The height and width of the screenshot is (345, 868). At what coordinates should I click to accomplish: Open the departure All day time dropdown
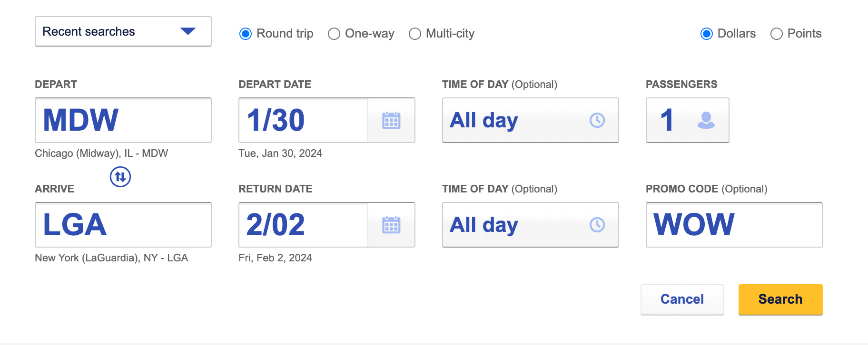[x=519, y=120]
